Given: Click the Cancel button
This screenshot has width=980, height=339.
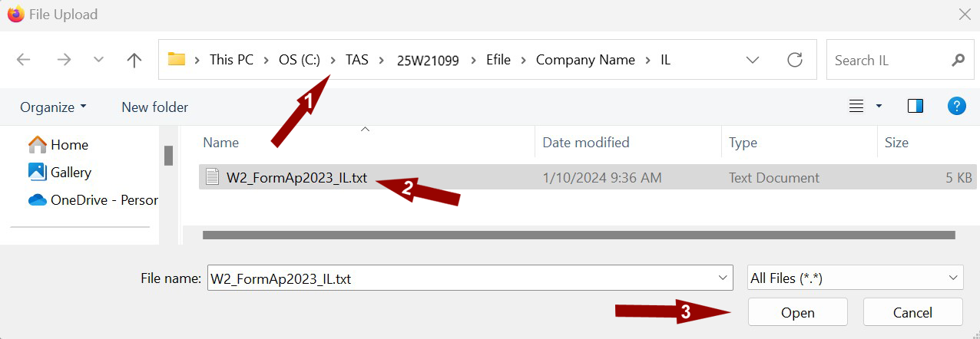Looking at the screenshot, I should click(x=912, y=312).
